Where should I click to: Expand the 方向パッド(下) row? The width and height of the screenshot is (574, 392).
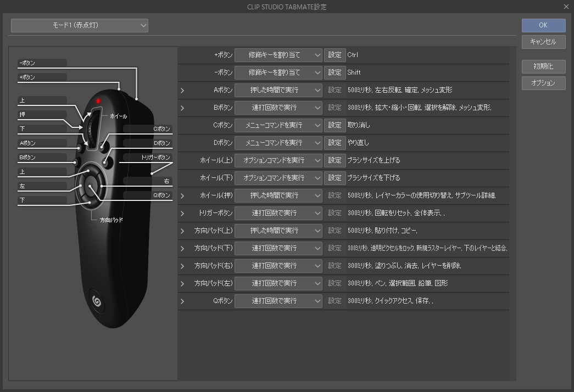pyautogui.click(x=182, y=249)
